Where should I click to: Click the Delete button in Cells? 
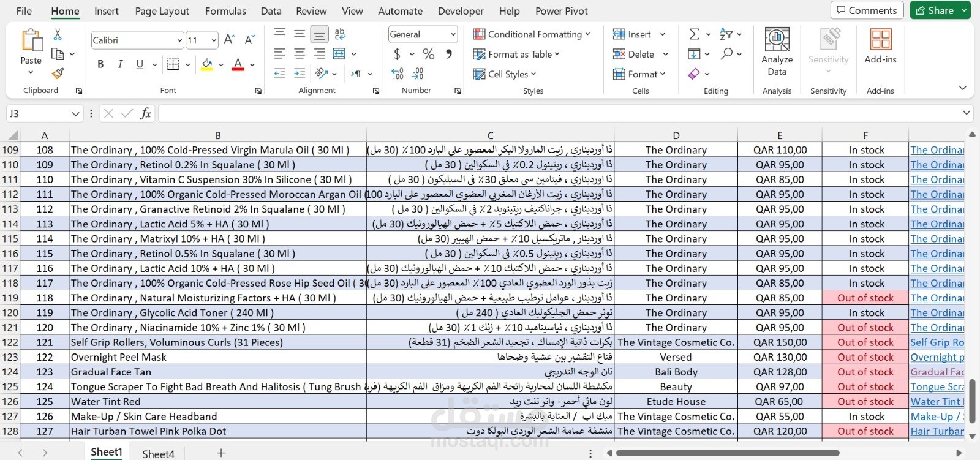pos(641,54)
